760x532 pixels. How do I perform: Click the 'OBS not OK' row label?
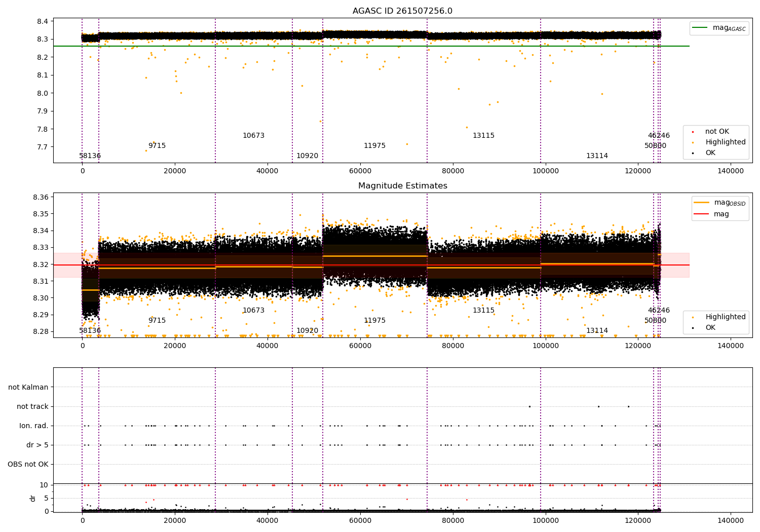click(x=28, y=465)
